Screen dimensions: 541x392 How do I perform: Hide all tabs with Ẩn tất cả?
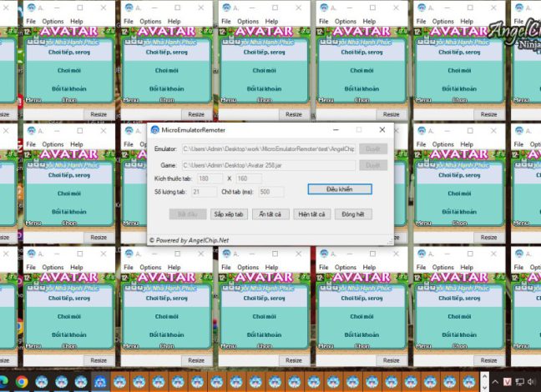pyautogui.click(x=269, y=214)
